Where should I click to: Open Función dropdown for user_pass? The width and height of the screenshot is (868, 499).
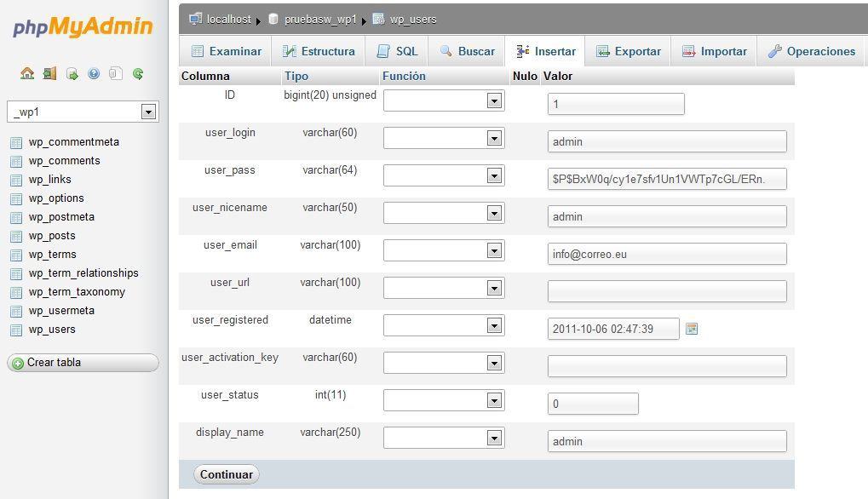(444, 176)
